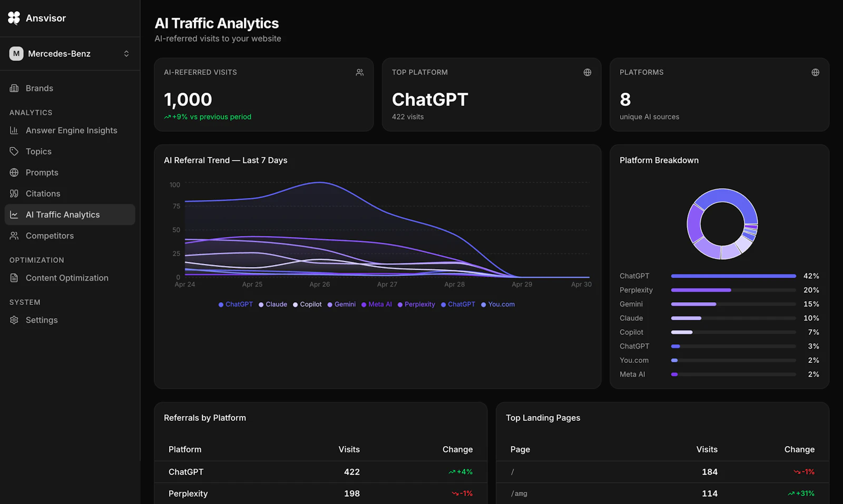This screenshot has height=504, width=843.
Task: Click "Visits" column header in Top Landing Pages
Action: point(707,449)
